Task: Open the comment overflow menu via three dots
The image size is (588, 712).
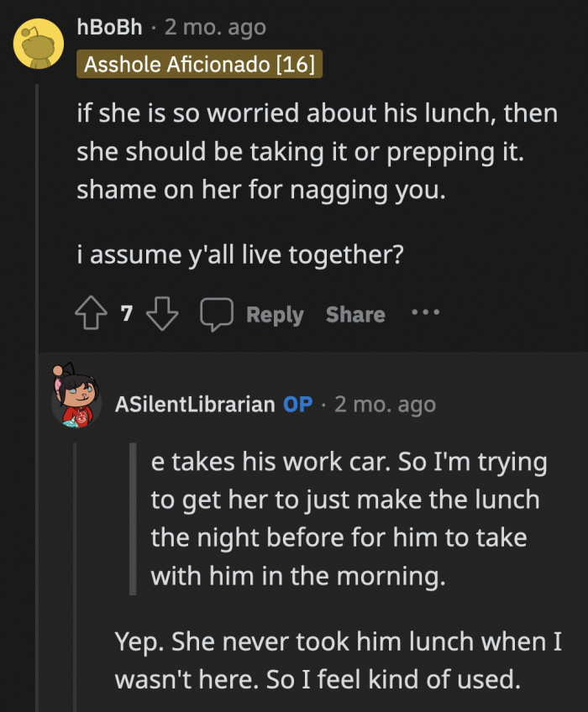Action: tap(425, 314)
